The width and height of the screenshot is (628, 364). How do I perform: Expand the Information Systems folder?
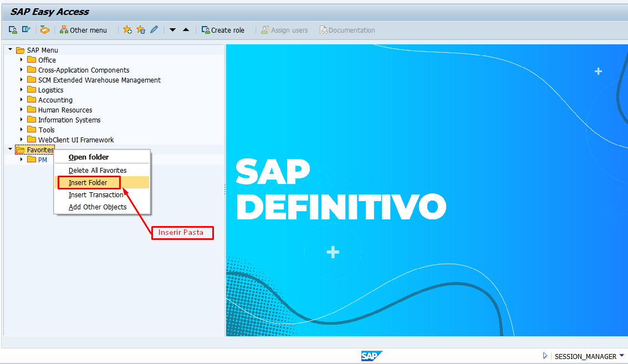21,119
